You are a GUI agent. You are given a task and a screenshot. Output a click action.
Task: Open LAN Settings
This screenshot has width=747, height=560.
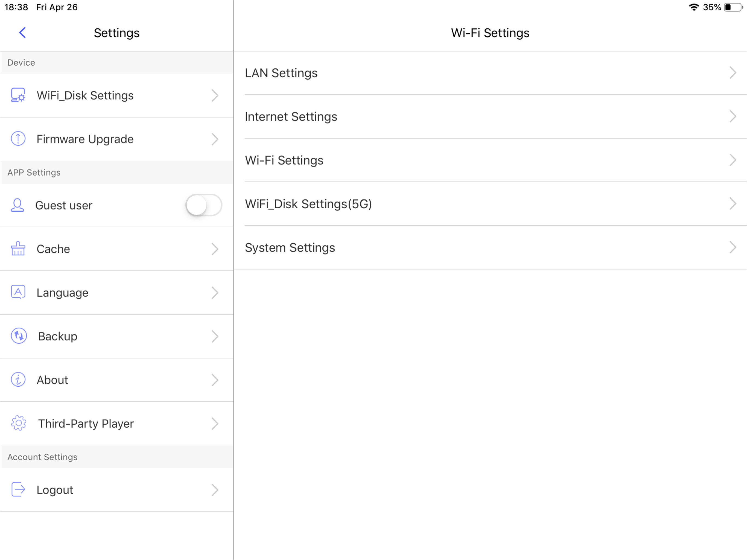(490, 73)
